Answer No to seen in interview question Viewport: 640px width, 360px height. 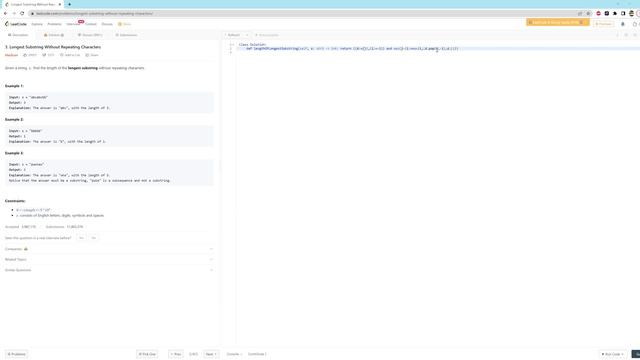tap(93, 238)
